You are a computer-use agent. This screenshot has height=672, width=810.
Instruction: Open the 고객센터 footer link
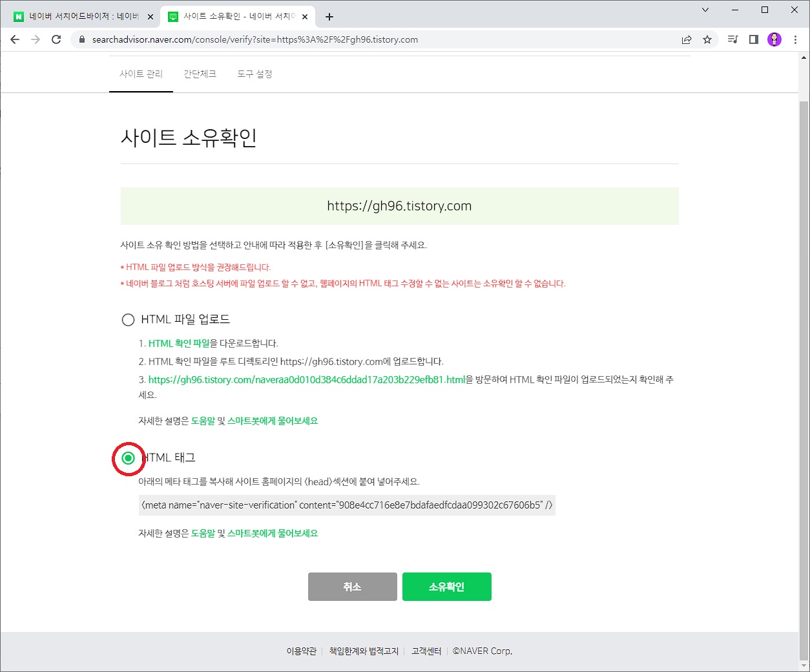point(426,651)
